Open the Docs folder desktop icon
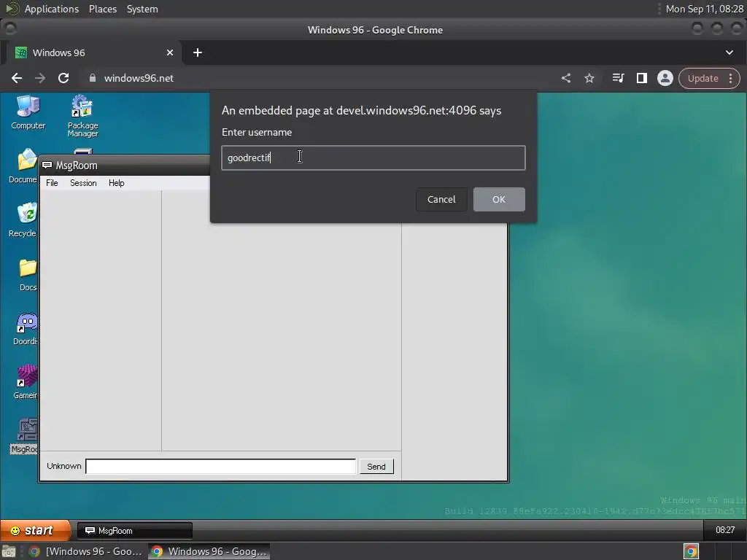Image resolution: width=747 pixels, height=560 pixels. (x=28, y=274)
